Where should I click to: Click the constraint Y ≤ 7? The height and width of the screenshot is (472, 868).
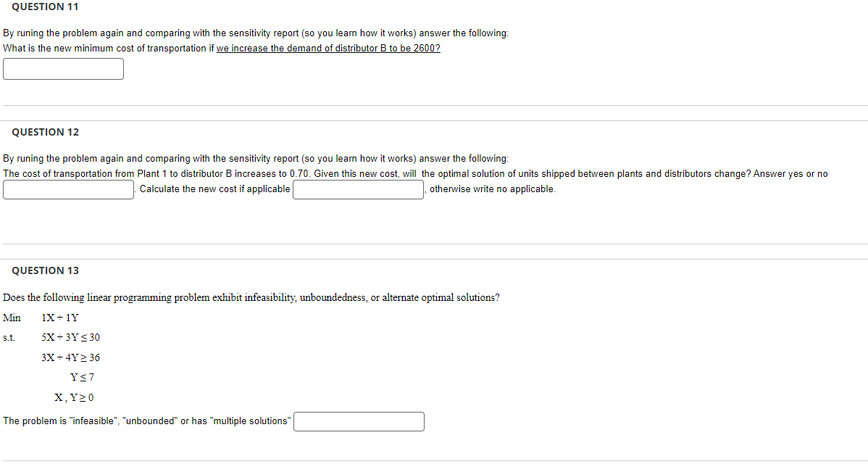coord(82,377)
